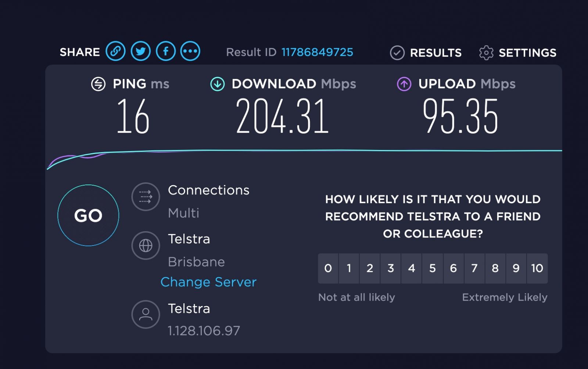Click the upload arrow icon

click(x=404, y=84)
